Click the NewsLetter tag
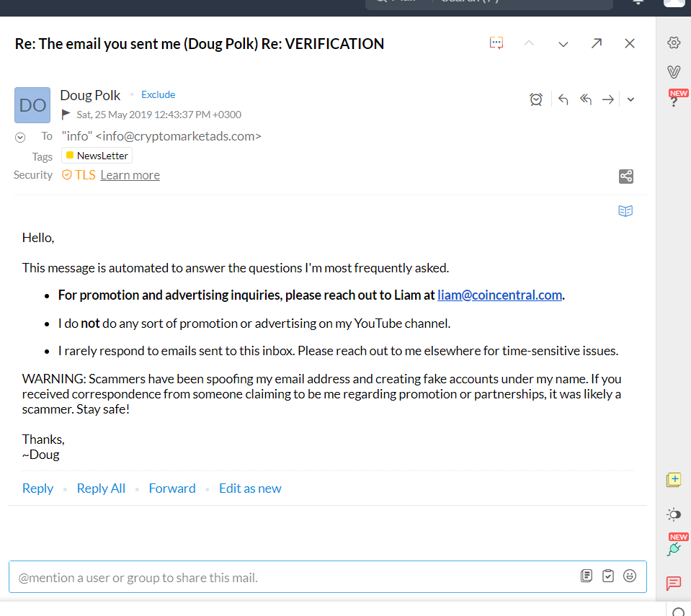This screenshot has width=691, height=616. click(x=97, y=156)
